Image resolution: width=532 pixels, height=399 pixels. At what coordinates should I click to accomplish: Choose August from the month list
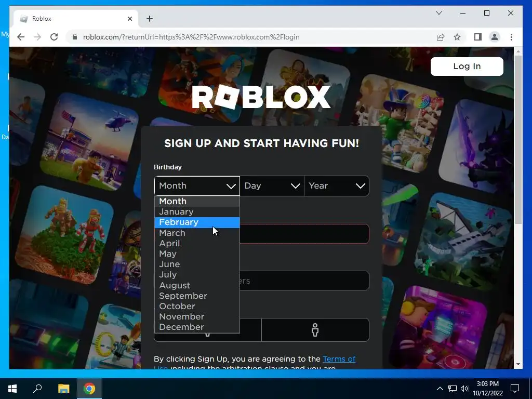[x=197, y=285]
